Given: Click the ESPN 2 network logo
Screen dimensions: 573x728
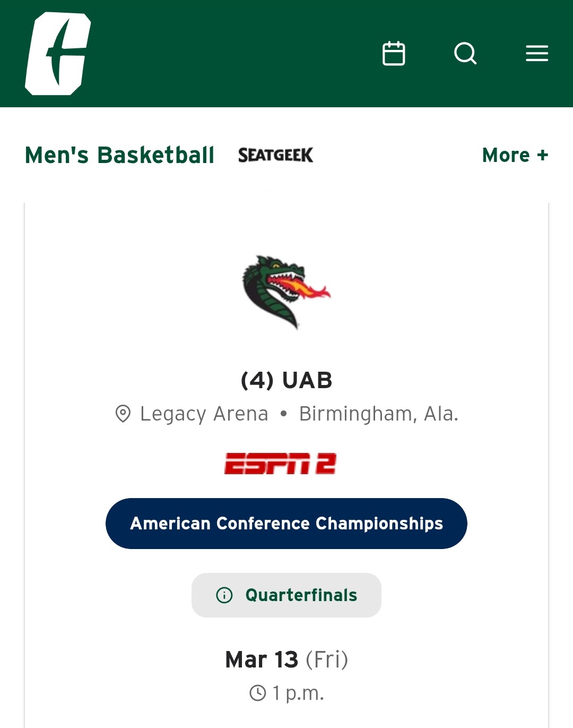Looking at the screenshot, I should (x=280, y=464).
